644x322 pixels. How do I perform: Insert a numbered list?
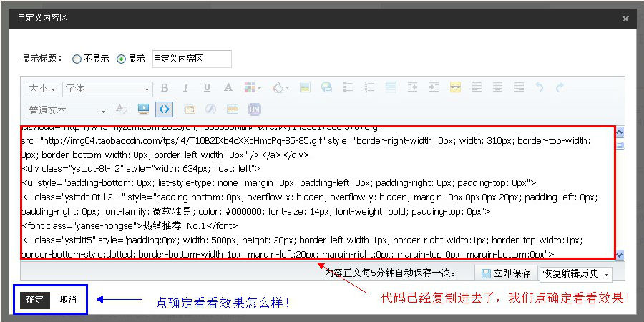[369, 88]
